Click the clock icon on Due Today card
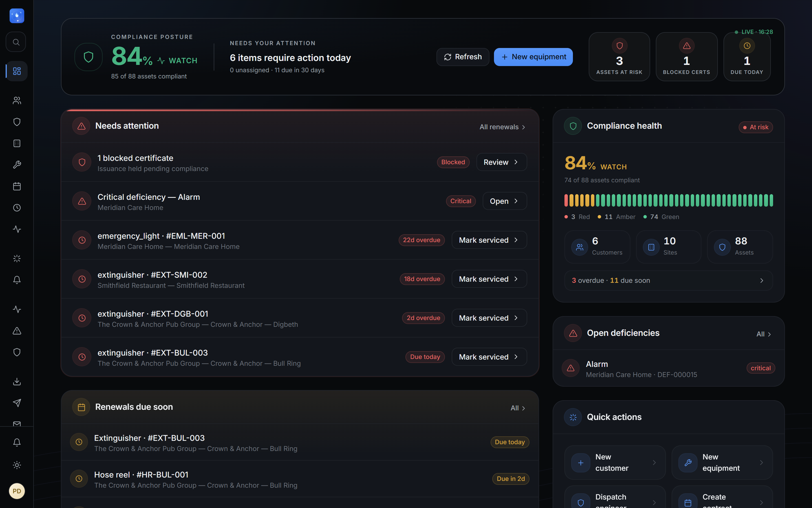Screen dimensions: 812x508 pos(747,46)
